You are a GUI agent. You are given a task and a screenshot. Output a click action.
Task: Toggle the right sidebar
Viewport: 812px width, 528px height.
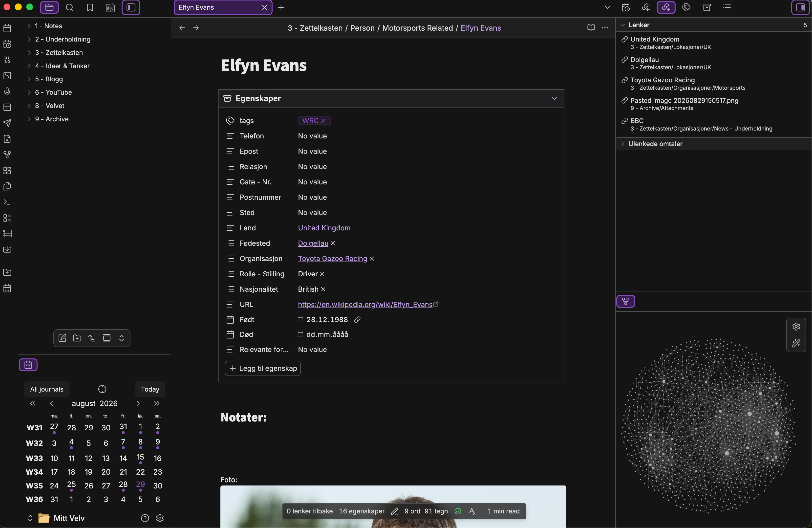click(800, 7)
